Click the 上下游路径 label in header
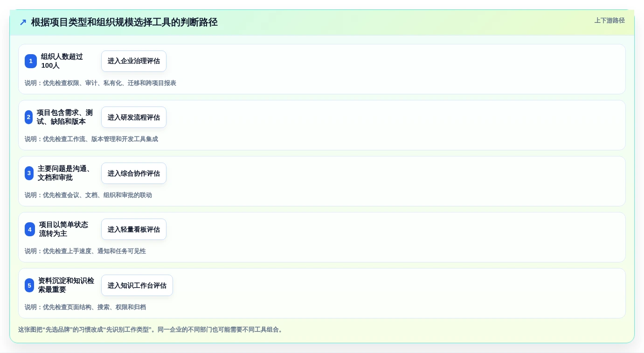This screenshot has width=644, height=353. 609,21
